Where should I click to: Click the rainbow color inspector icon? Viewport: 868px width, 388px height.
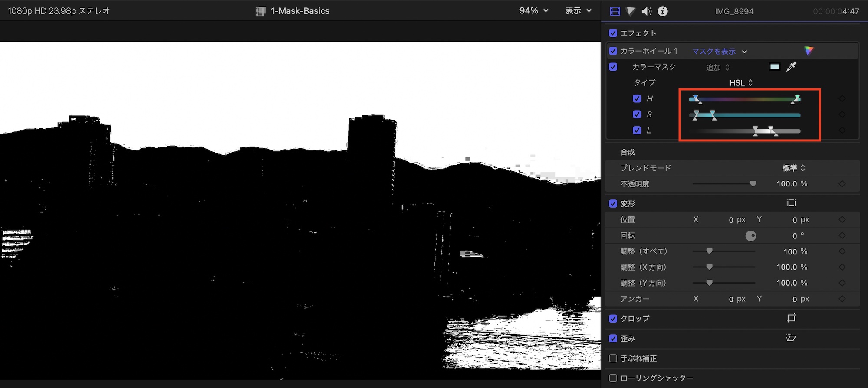809,51
